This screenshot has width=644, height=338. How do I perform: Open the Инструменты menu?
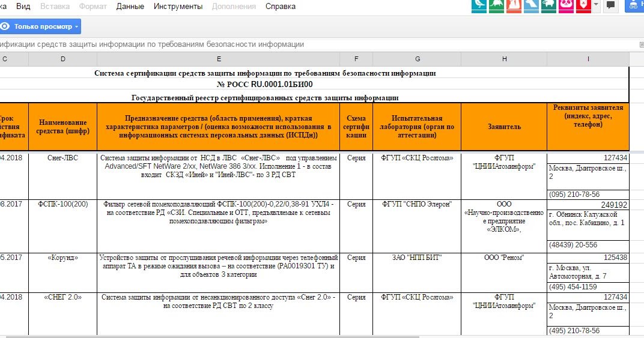pyautogui.click(x=178, y=7)
